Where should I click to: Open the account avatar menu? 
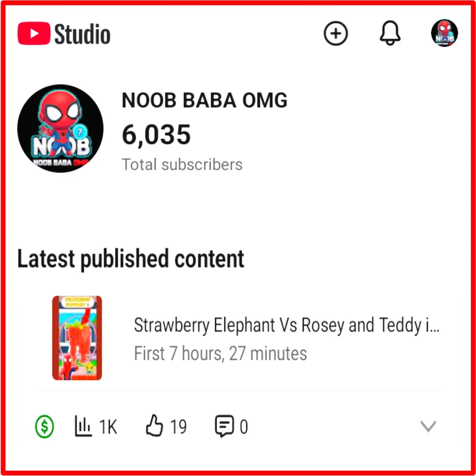444,33
